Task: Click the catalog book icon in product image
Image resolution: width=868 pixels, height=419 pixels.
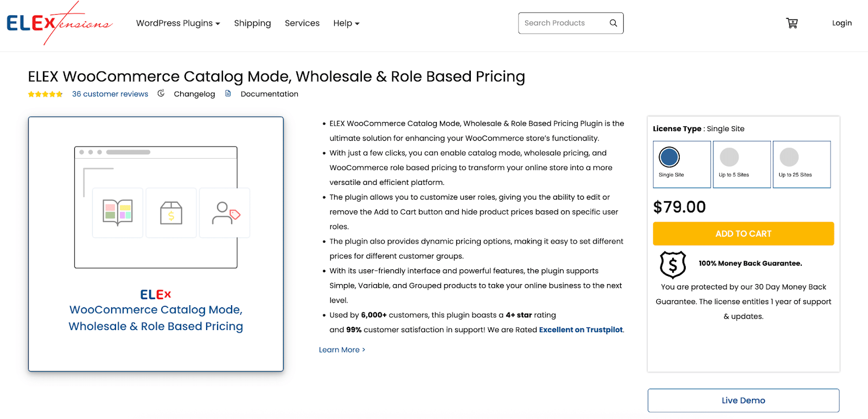Action: 118,212
